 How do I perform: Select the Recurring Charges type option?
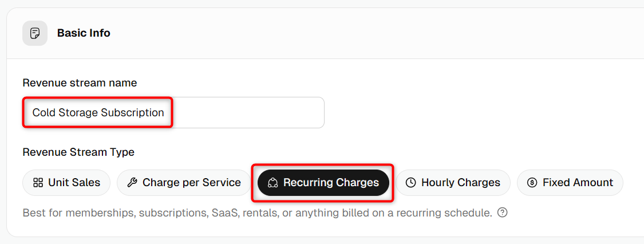pos(323,183)
